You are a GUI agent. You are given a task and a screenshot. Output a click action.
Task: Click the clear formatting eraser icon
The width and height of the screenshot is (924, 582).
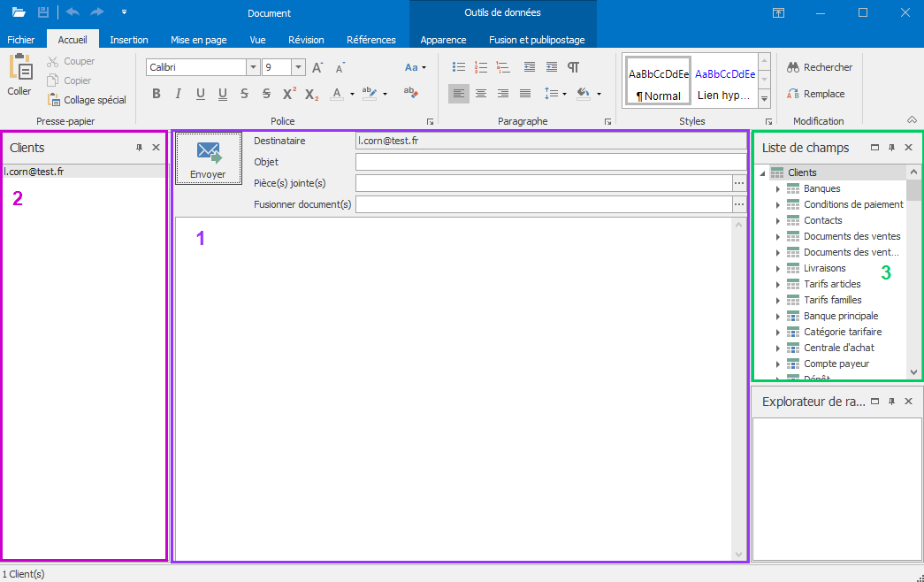pyautogui.click(x=410, y=92)
